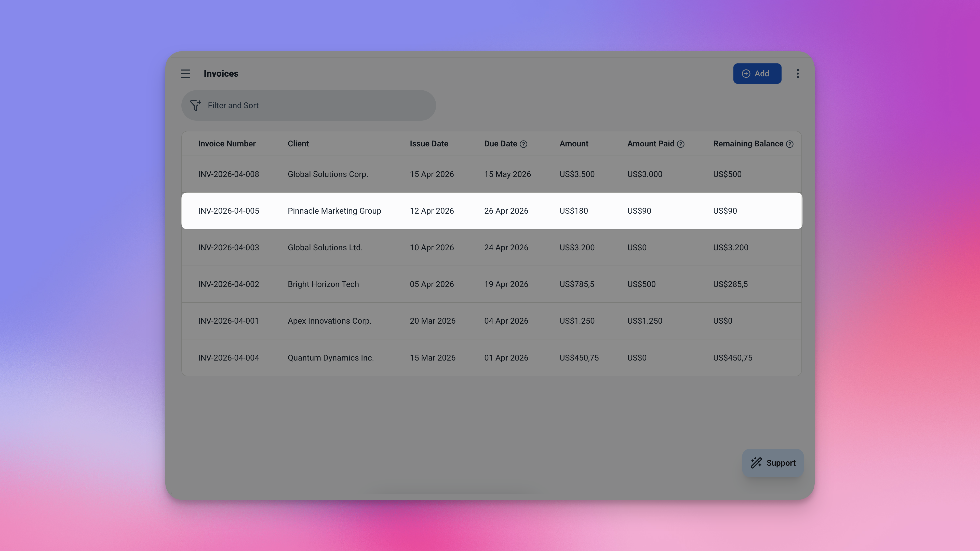Screen dimensions: 980x551
Task: Sort by Issue Date column header
Action: tap(429, 144)
